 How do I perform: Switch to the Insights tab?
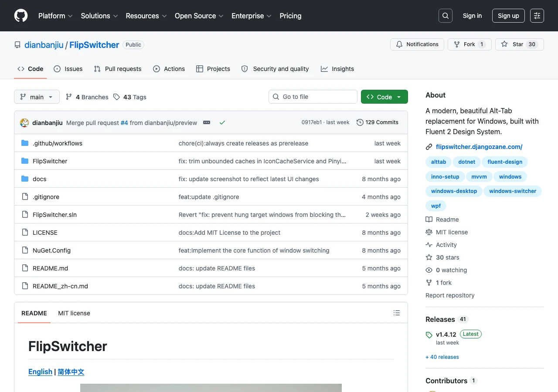coord(337,69)
